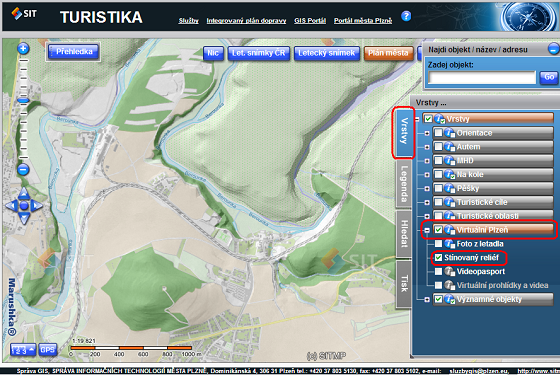Open info icon for Významné objekty
Image resolution: width=560 pixels, height=375 pixels.
(x=450, y=299)
